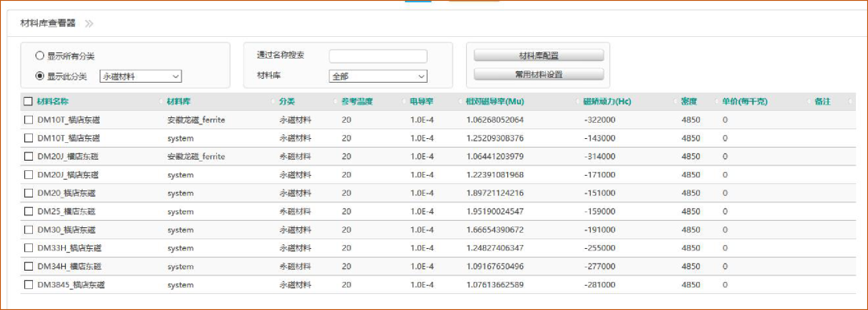The width and height of the screenshot is (868, 310).
Task: Click the Hc value -191000
Action: pos(600,230)
